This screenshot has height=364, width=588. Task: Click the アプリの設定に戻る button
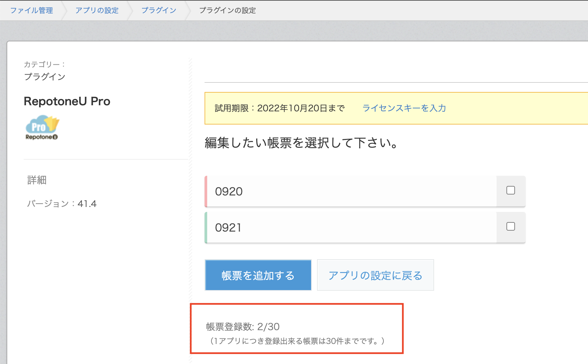tap(375, 275)
